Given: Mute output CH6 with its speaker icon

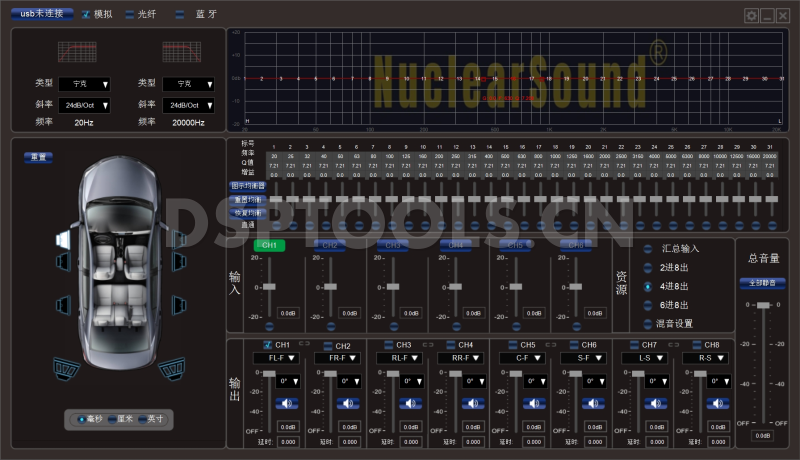Looking at the screenshot, I should [593, 403].
